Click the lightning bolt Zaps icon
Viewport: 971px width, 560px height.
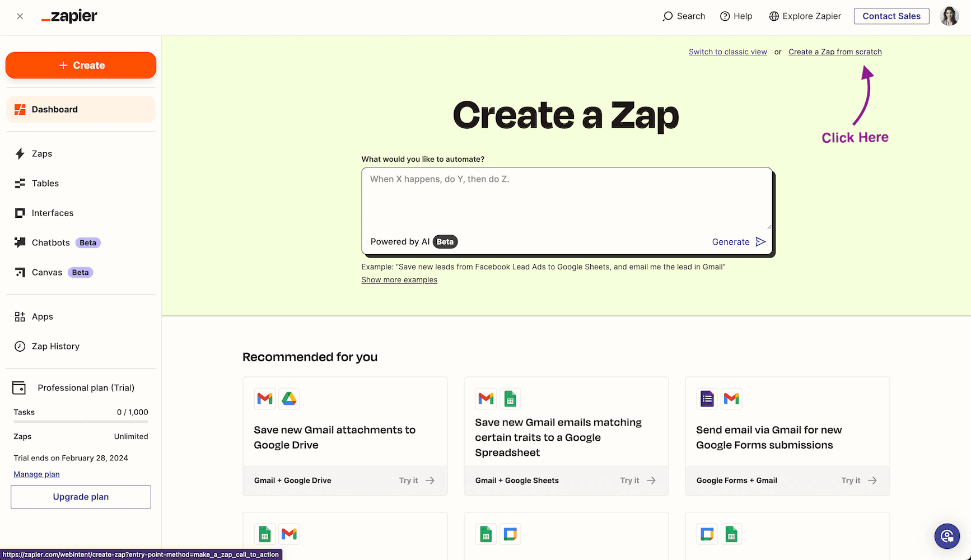click(20, 153)
